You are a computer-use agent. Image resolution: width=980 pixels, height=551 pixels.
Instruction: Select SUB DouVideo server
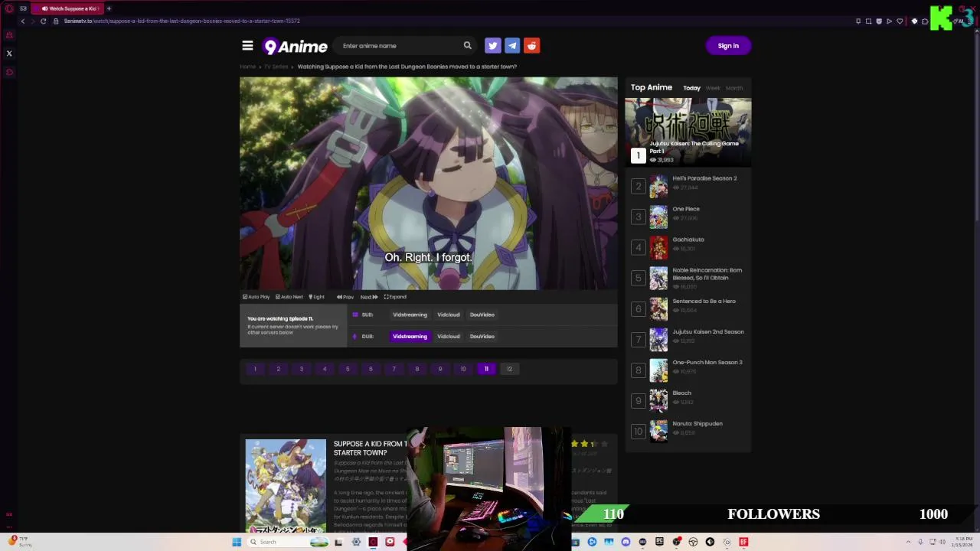(x=482, y=315)
